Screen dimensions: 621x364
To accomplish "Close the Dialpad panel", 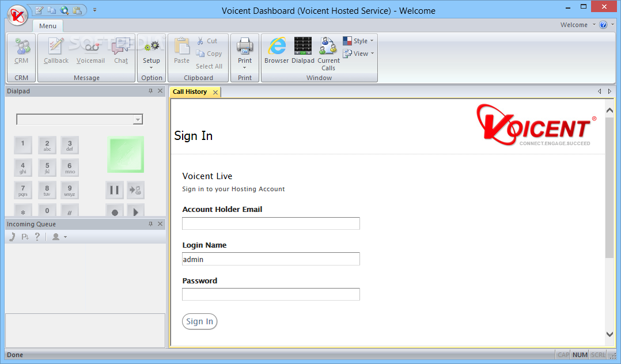I will coord(160,91).
